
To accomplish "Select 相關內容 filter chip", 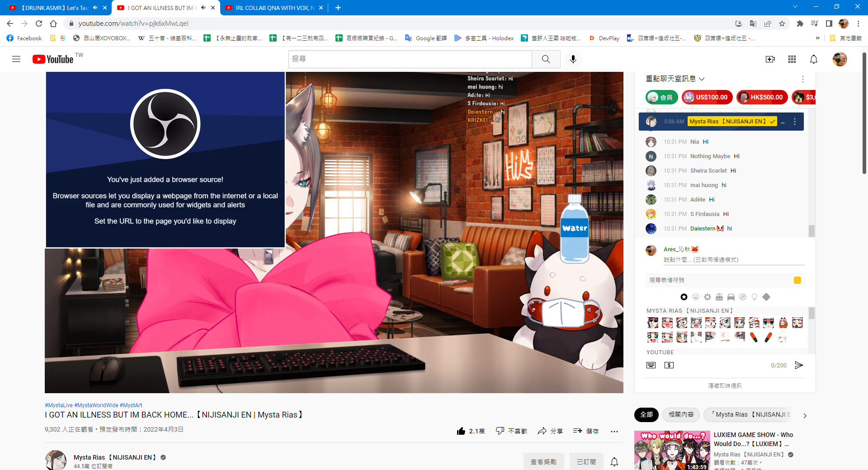I will tap(681, 414).
